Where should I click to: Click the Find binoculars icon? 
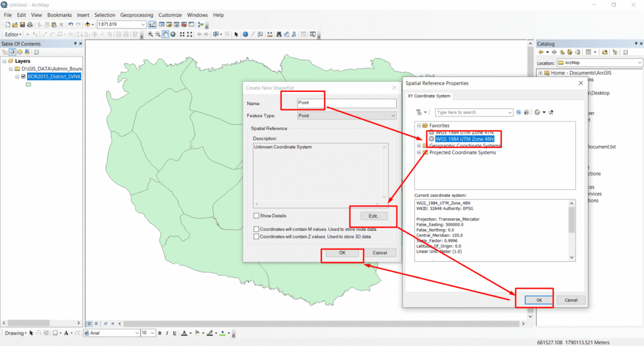(x=279, y=34)
